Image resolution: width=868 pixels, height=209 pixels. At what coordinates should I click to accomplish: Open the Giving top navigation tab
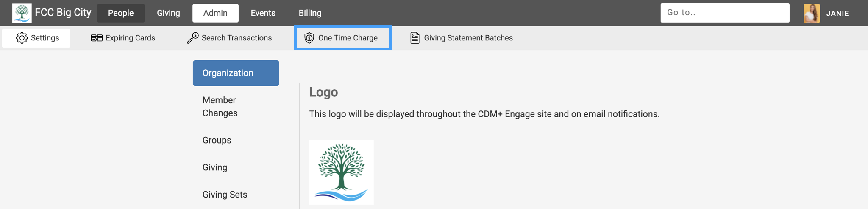point(168,13)
